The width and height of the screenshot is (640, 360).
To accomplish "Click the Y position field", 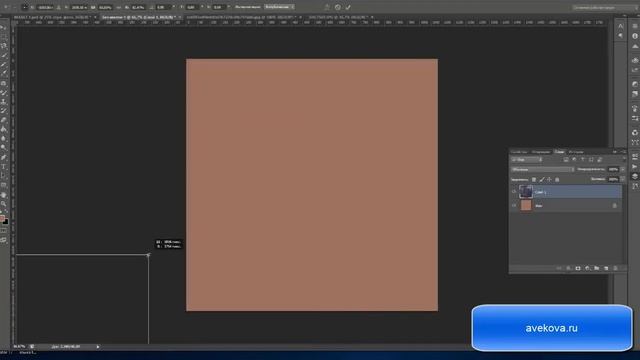I will (79, 7).
